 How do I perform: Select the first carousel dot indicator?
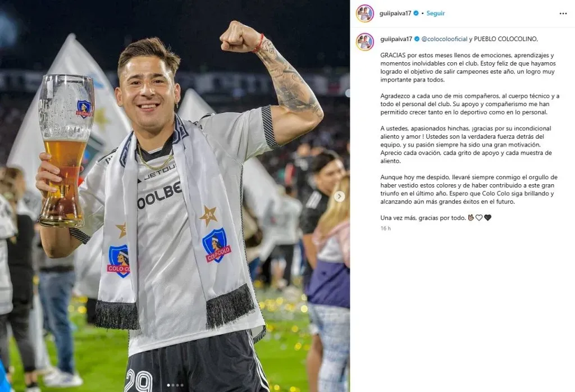click(168, 385)
